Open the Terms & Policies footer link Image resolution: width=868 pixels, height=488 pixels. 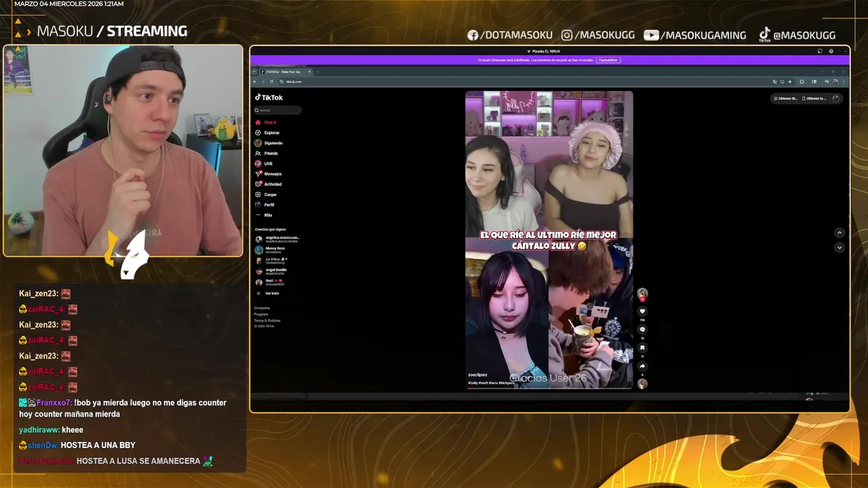(x=267, y=320)
